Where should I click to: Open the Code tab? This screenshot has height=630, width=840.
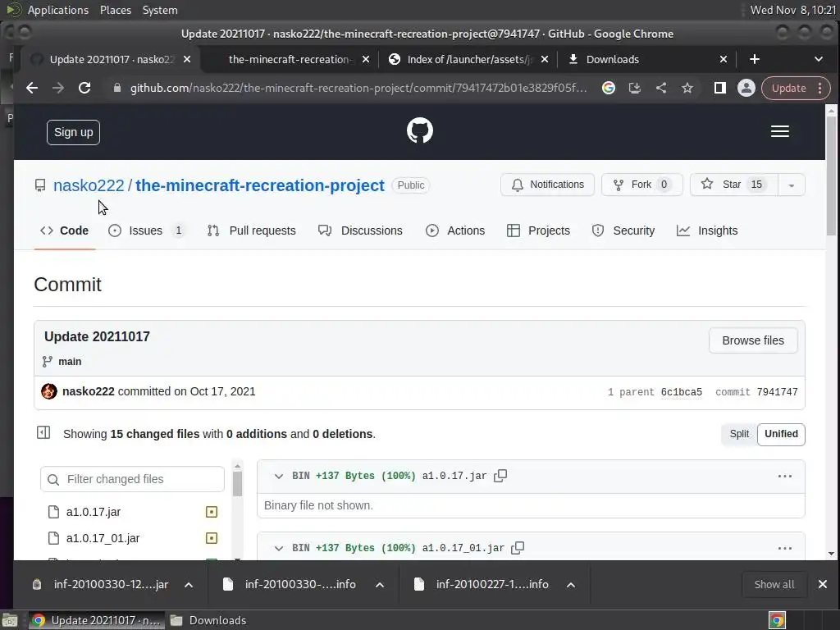point(64,231)
